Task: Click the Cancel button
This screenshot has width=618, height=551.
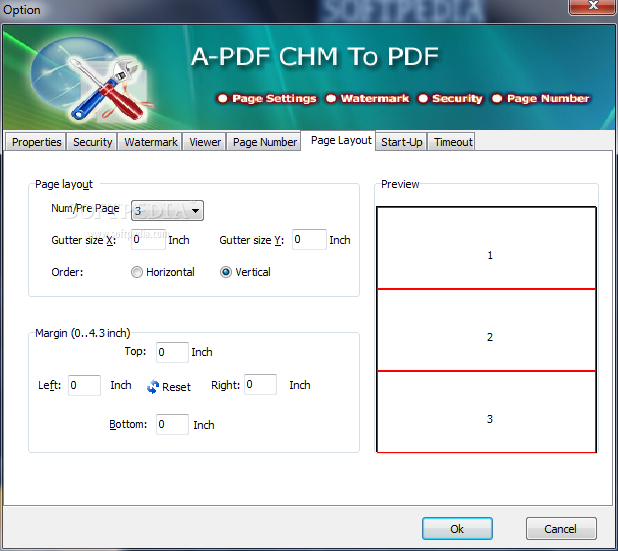Action: (x=561, y=529)
